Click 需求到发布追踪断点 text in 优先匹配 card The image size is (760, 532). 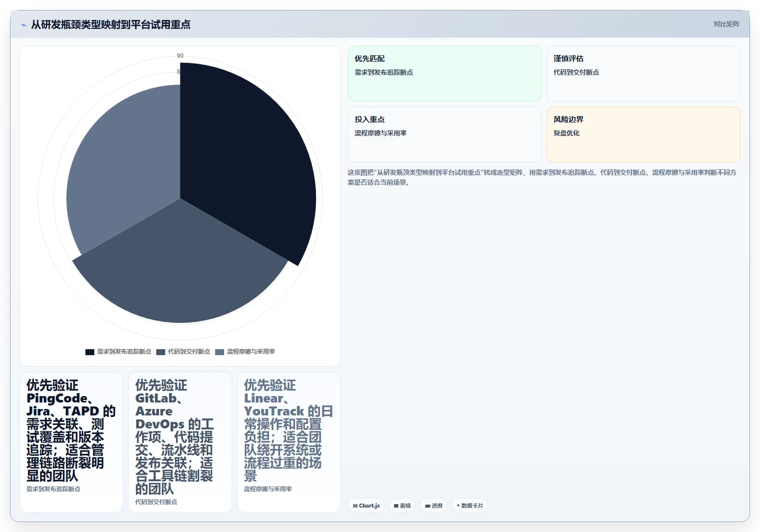click(384, 72)
